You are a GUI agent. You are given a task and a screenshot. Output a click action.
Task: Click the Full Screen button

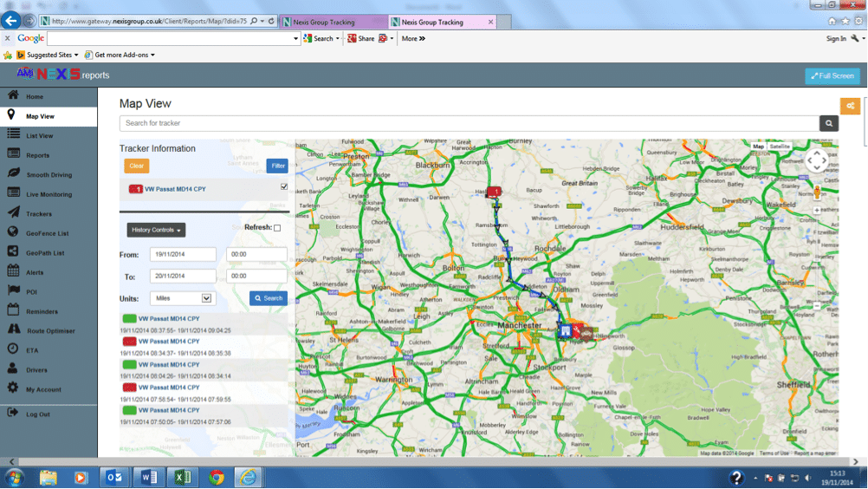(x=832, y=76)
